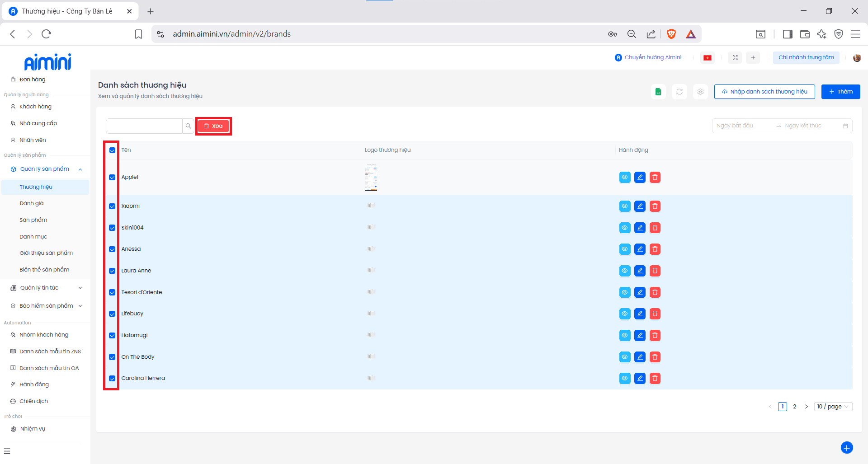Open the 10 / page size dropdown
This screenshot has width=868, height=464.
(833, 407)
